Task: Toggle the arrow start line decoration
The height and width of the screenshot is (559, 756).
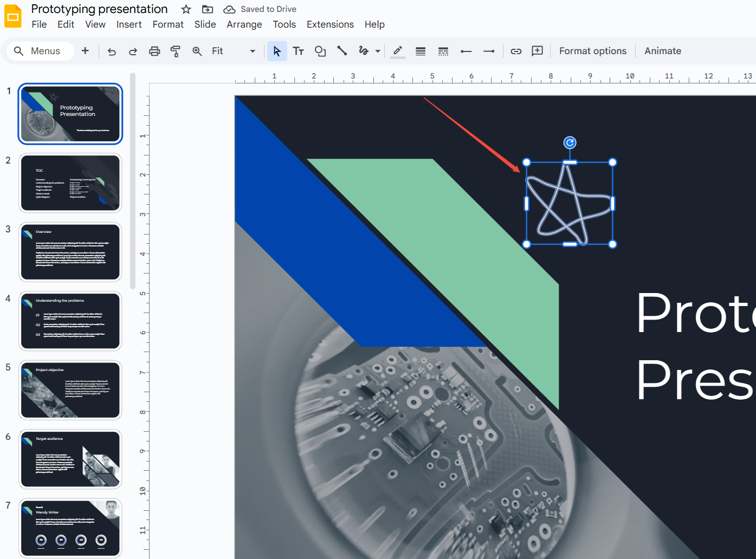Action: (x=466, y=50)
